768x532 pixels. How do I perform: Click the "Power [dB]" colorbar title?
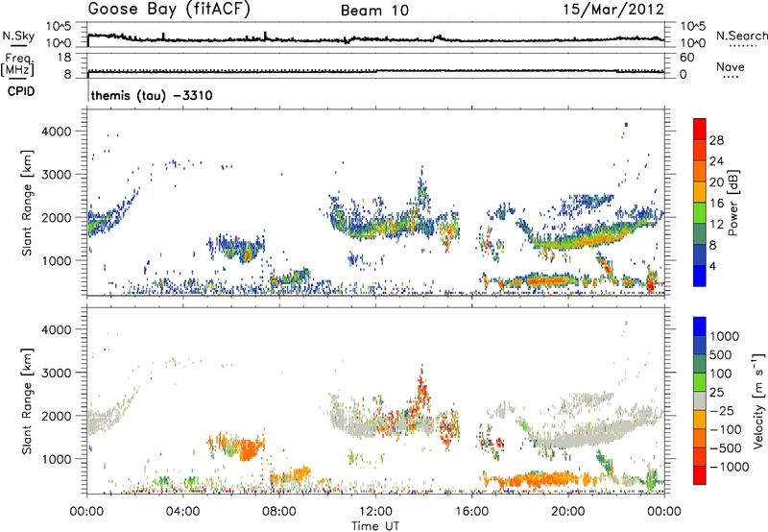point(733,203)
